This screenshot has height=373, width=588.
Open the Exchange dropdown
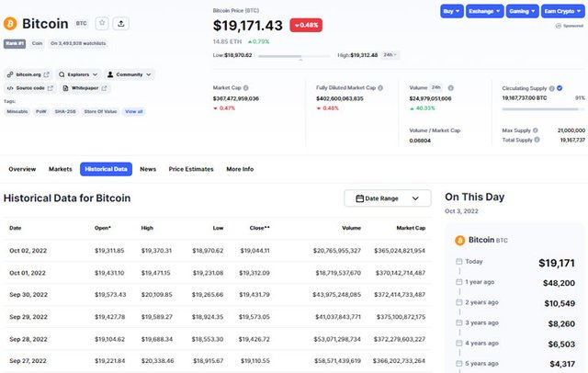pyautogui.click(x=484, y=11)
